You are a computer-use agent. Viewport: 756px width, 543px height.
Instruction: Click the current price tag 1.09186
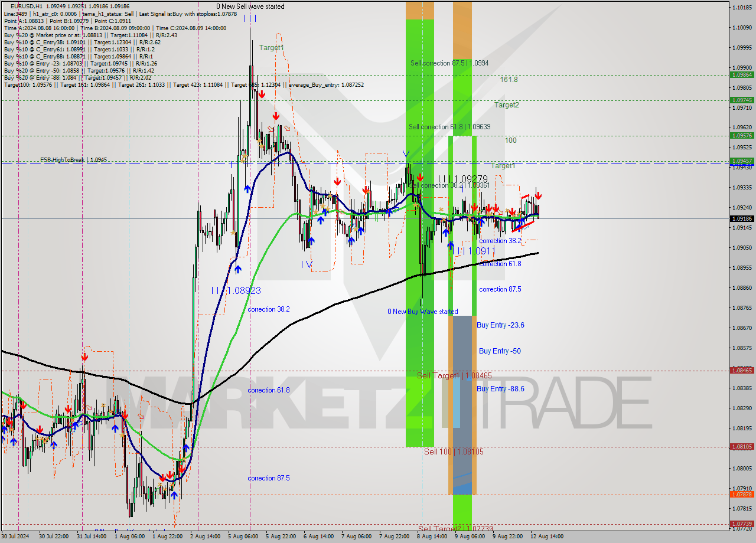tap(742, 219)
